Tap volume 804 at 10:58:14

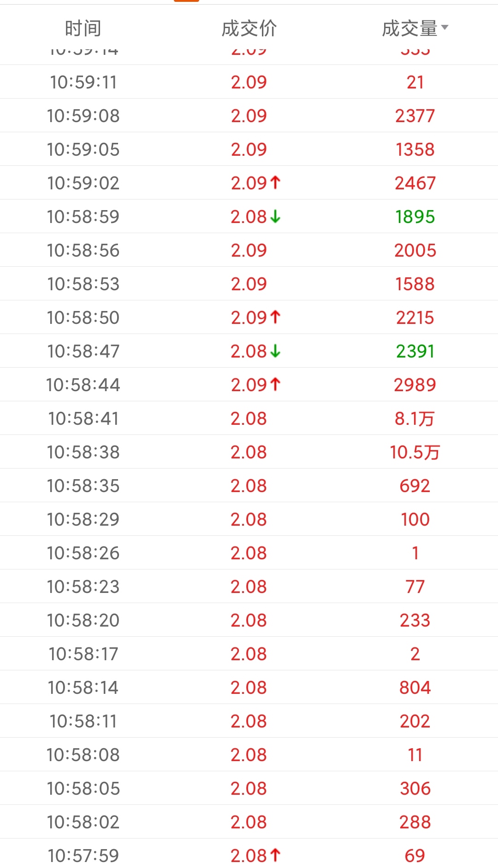pos(415,687)
